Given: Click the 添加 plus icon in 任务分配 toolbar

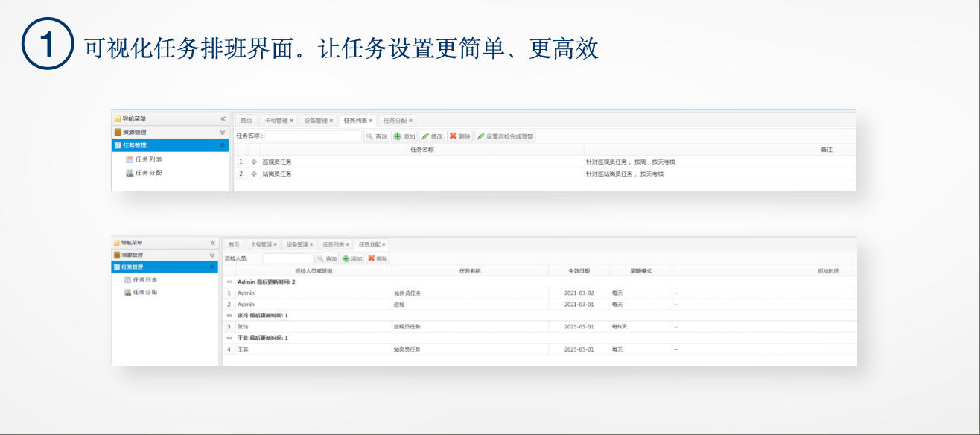Looking at the screenshot, I should pyautogui.click(x=345, y=258).
